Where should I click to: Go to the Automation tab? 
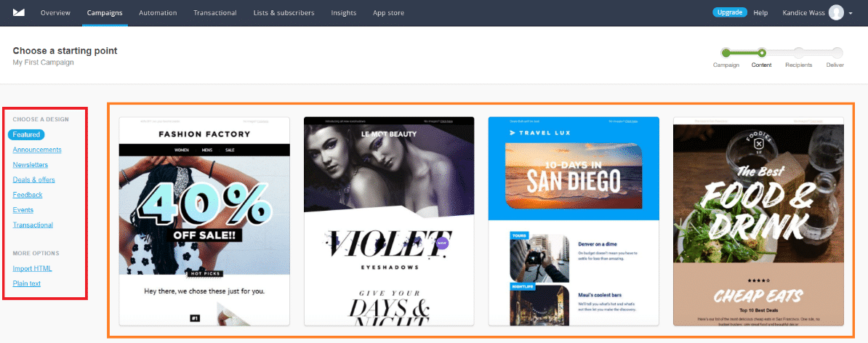[x=158, y=13]
